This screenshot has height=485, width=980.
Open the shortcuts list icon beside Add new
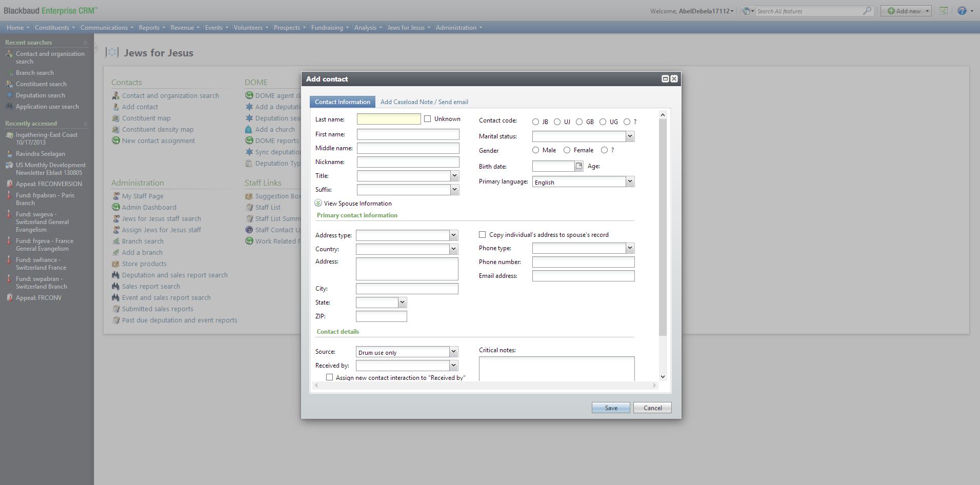pyautogui.click(x=943, y=11)
